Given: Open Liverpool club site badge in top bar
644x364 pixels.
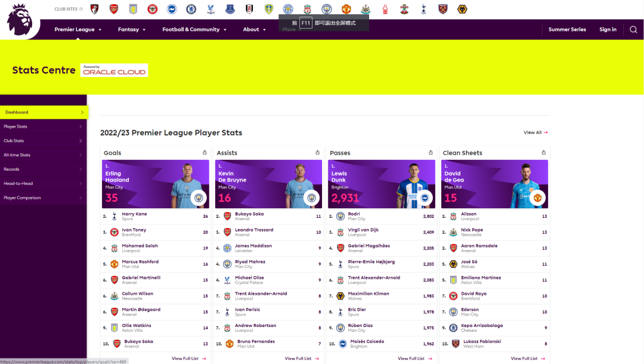Looking at the screenshot, I should 307,9.
